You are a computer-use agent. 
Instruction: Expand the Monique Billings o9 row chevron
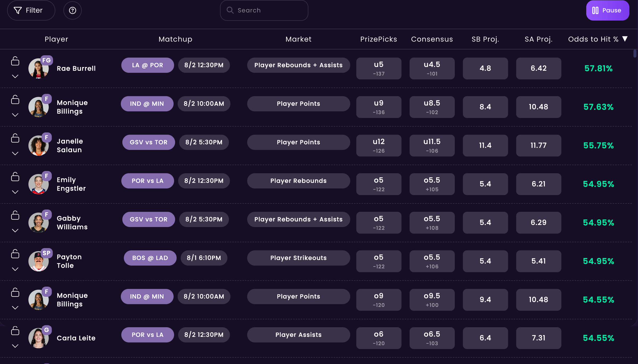point(15,307)
